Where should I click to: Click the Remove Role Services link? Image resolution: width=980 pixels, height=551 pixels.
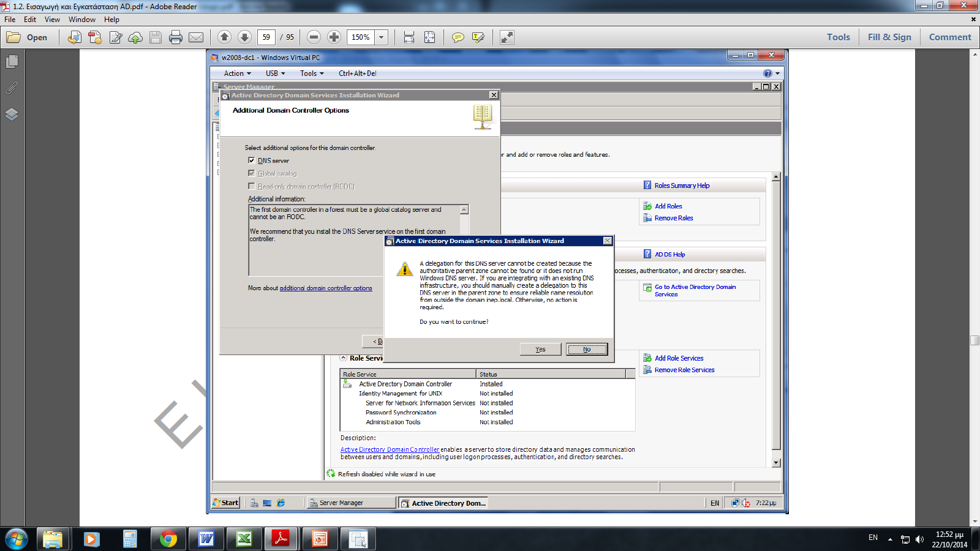click(684, 370)
